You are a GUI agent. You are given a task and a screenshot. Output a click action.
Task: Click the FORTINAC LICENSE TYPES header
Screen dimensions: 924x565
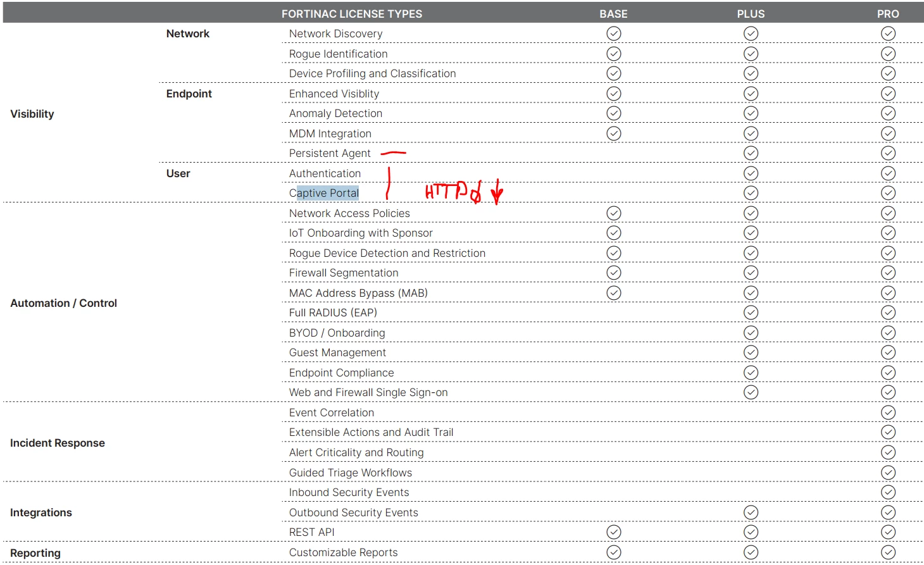(352, 14)
